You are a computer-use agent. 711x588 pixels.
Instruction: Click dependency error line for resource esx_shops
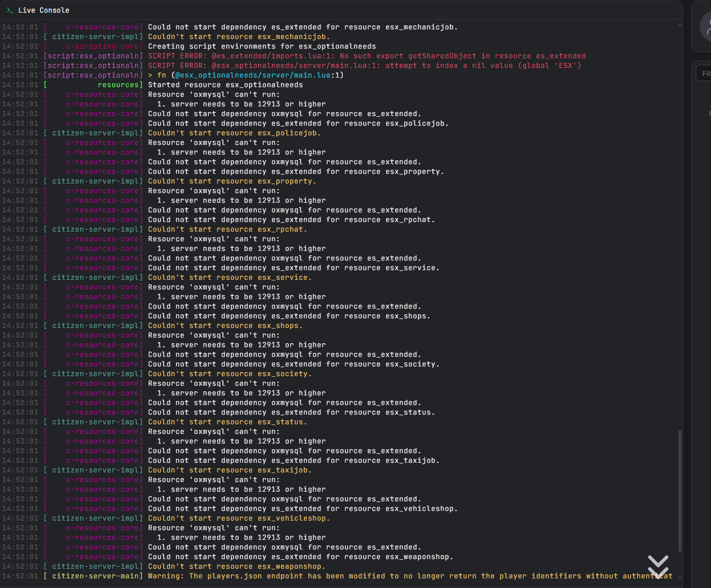click(289, 316)
